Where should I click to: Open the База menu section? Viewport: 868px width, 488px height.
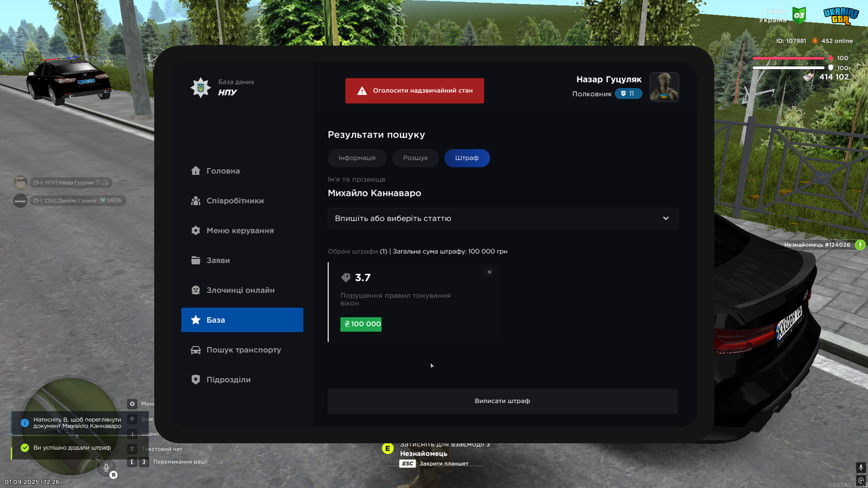pos(242,320)
